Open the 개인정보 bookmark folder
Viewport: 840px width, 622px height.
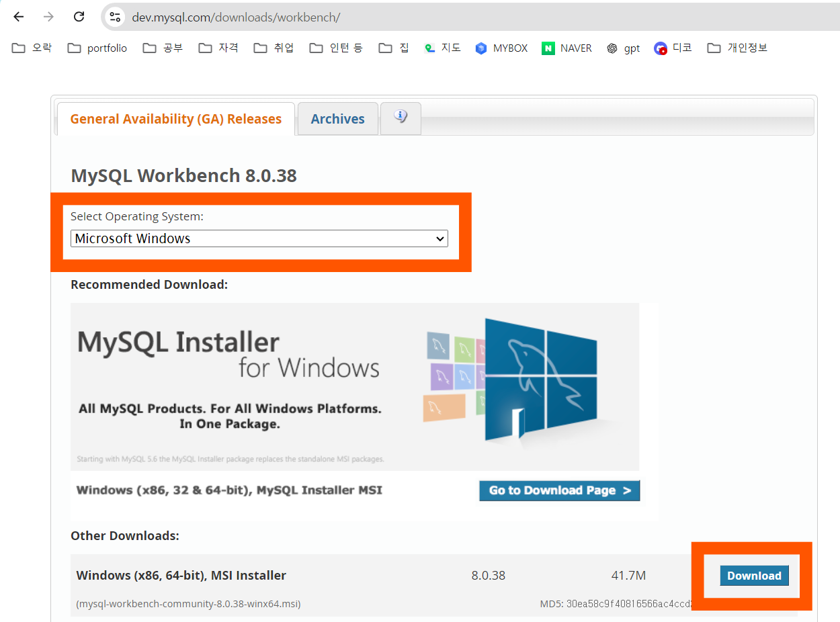[737, 48]
